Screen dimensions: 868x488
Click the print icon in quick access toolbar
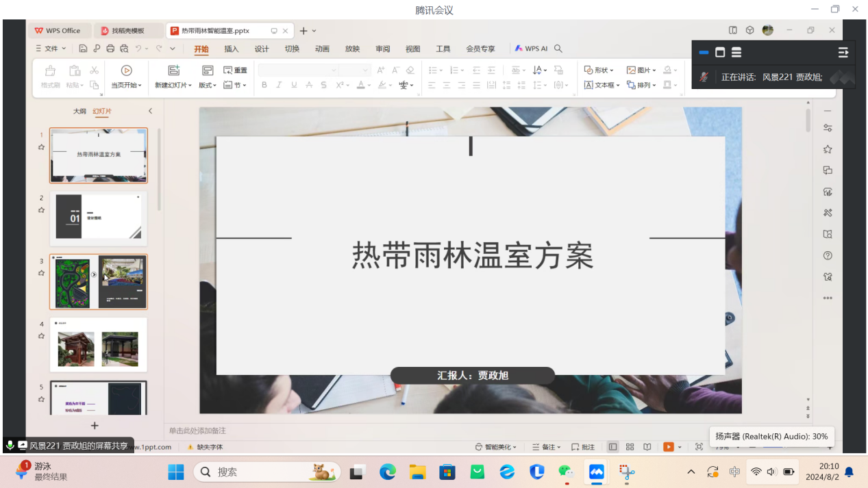110,49
